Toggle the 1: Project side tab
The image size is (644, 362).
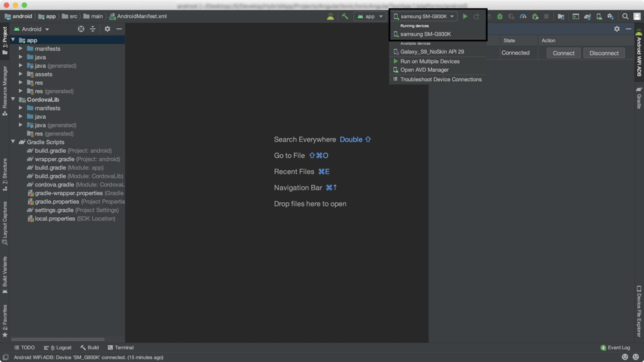pyautogui.click(x=5, y=40)
